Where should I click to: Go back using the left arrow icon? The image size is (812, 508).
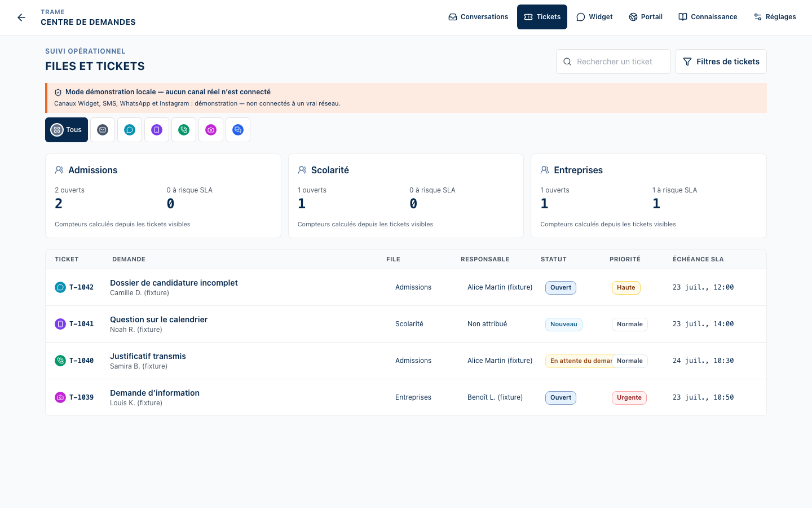click(21, 17)
